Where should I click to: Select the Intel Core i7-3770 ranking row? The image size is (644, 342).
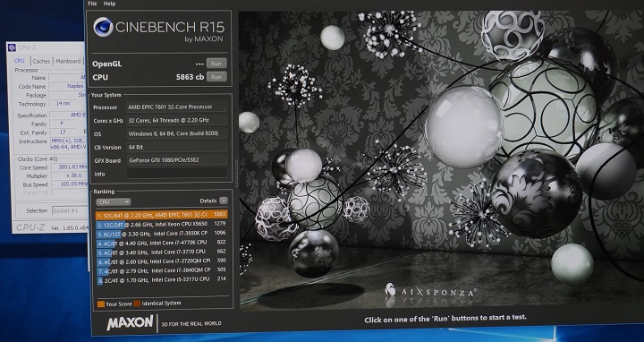pos(161,252)
